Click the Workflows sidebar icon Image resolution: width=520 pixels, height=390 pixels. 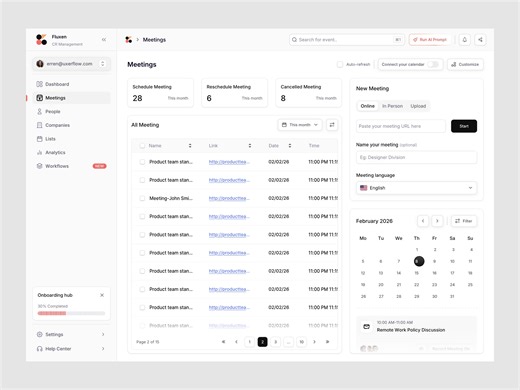(x=39, y=166)
